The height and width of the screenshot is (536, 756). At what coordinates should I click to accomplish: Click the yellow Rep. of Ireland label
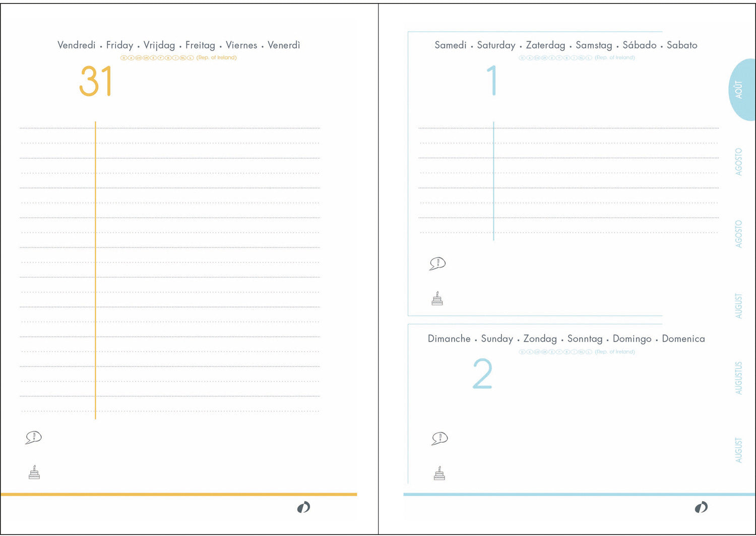(x=216, y=58)
